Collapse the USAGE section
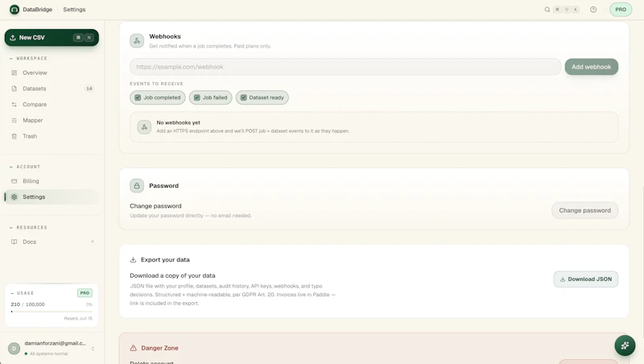The width and height of the screenshot is (644, 364). tap(23, 293)
